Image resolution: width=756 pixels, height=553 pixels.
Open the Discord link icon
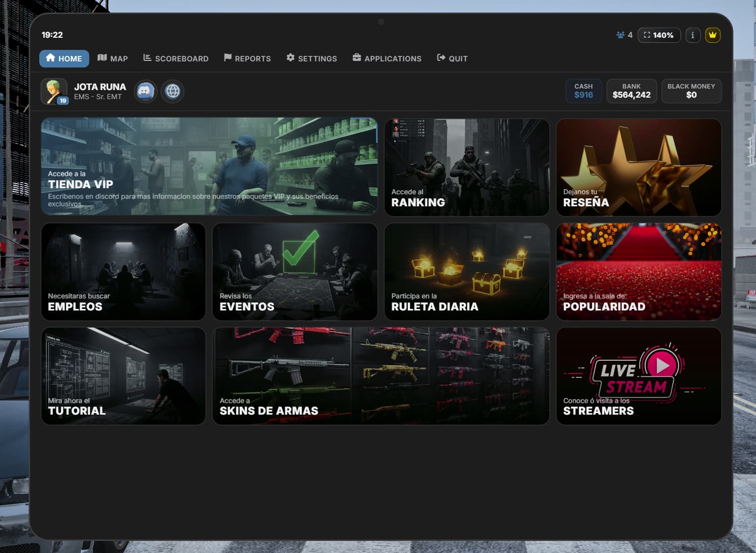(145, 92)
